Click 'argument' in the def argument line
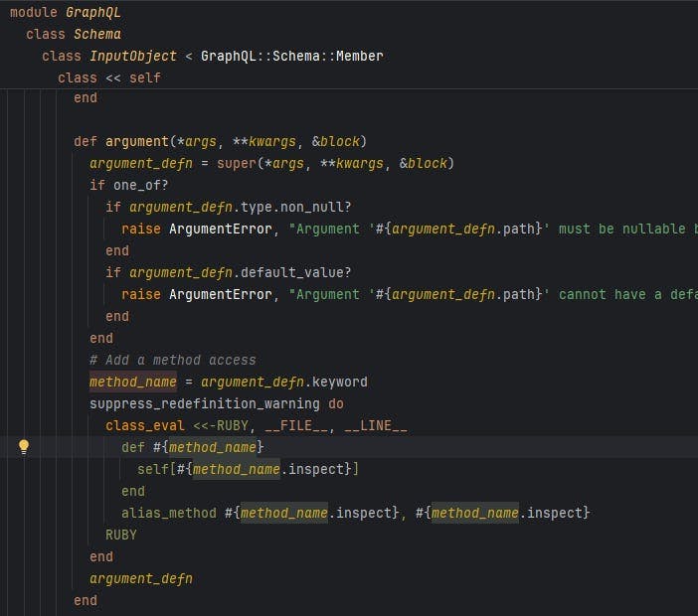The width and height of the screenshot is (698, 616). [137, 141]
